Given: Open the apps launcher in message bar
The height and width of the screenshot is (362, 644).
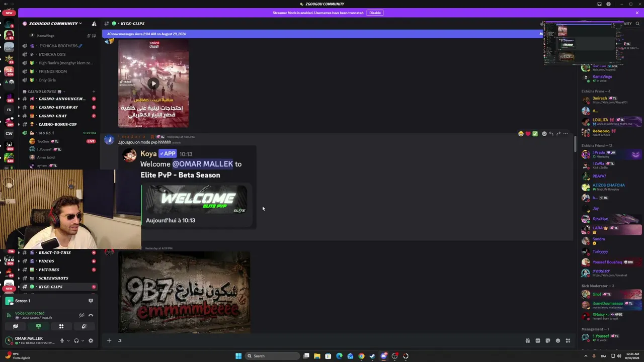Looking at the screenshot, I should pyautogui.click(x=568, y=341).
